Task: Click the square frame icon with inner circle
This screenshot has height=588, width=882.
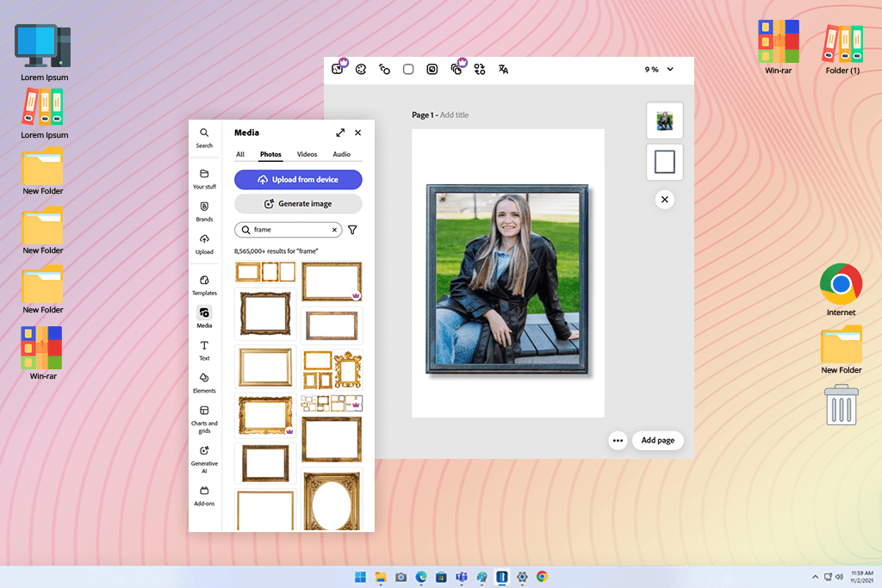Action: click(x=432, y=69)
